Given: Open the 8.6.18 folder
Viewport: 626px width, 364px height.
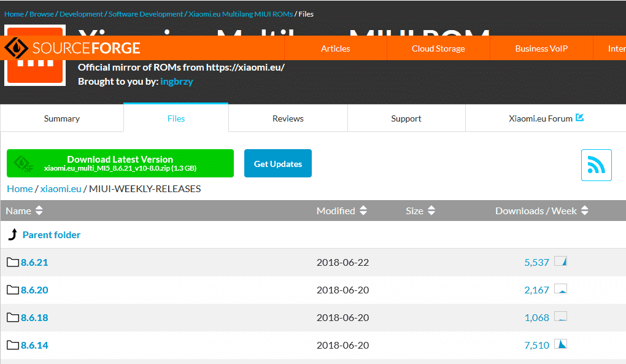Looking at the screenshot, I should (34, 317).
